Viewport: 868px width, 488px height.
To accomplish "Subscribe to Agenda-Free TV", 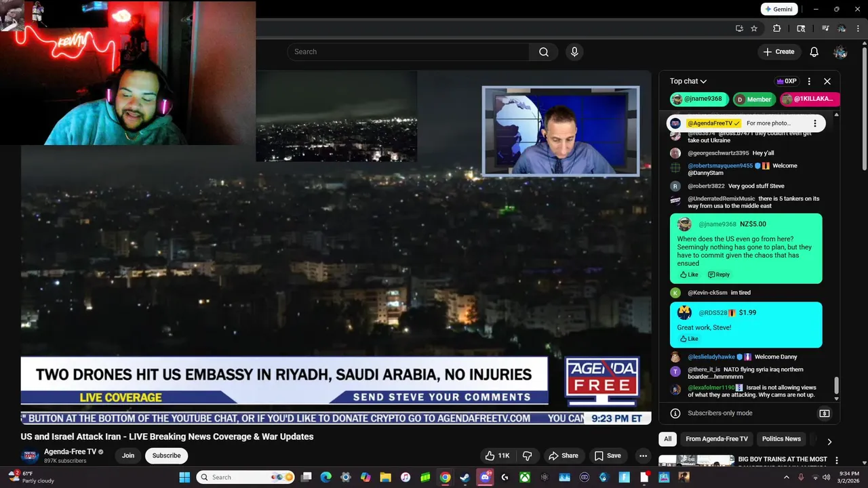I will point(166,455).
